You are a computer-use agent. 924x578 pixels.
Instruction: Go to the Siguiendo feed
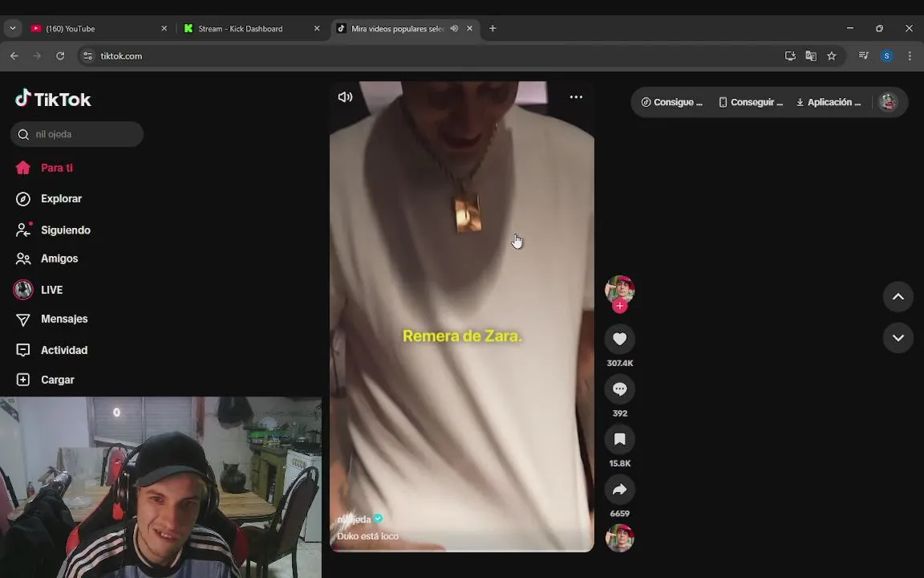click(53, 230)
